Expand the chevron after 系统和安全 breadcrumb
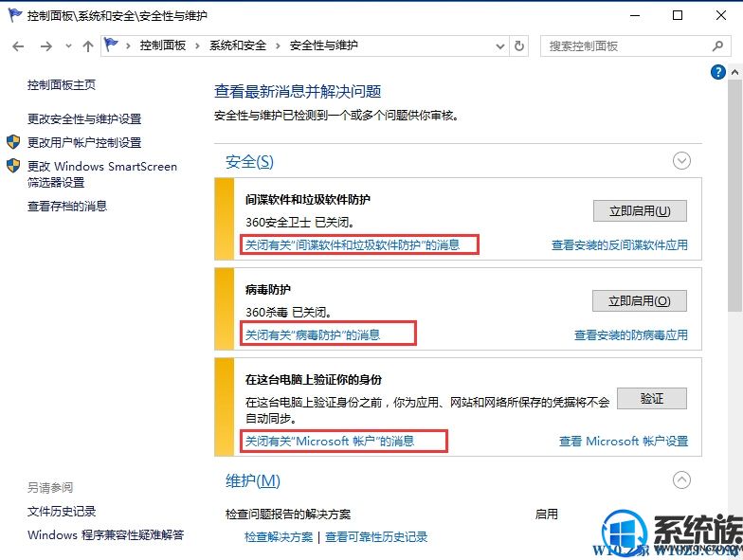The image size is (743, 560). pos(278,45)
